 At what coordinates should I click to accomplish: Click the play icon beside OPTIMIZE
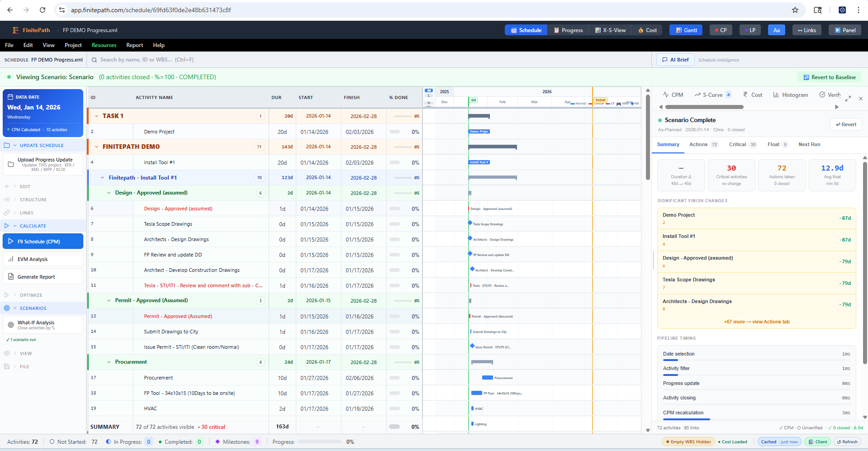tap(7, 295)
